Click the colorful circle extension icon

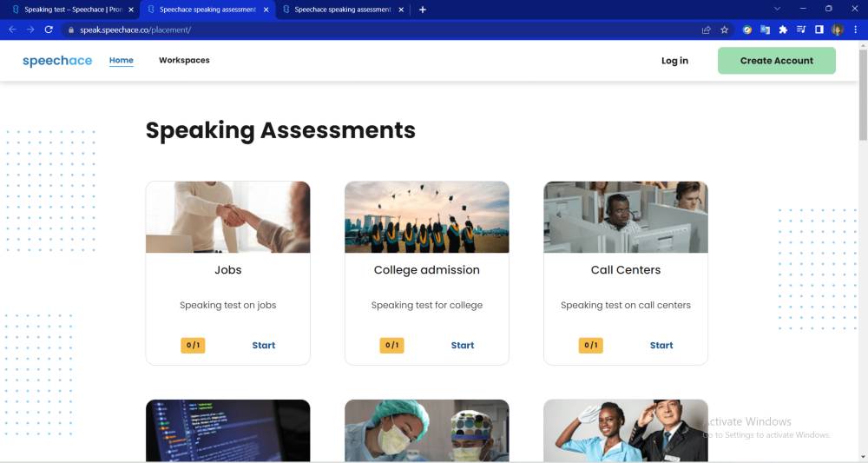click(x=747, y=30)
